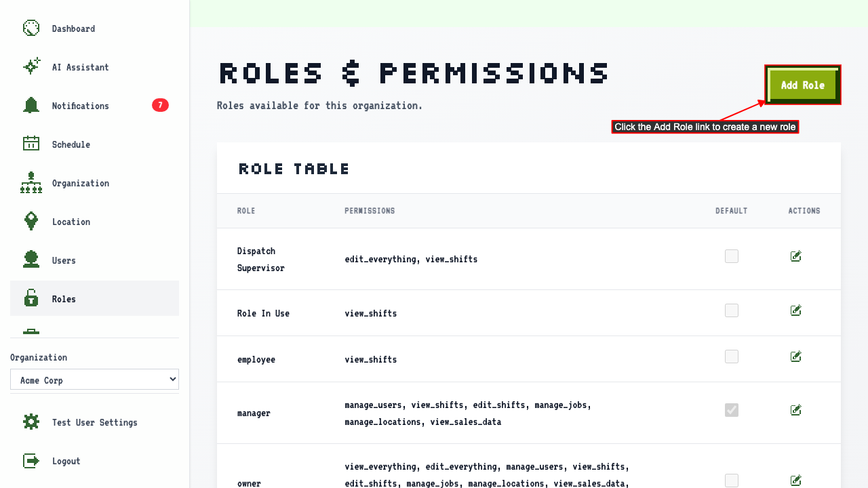Open edit icon for employee role
Screen dimensions: 868x488
click(796, 357)
